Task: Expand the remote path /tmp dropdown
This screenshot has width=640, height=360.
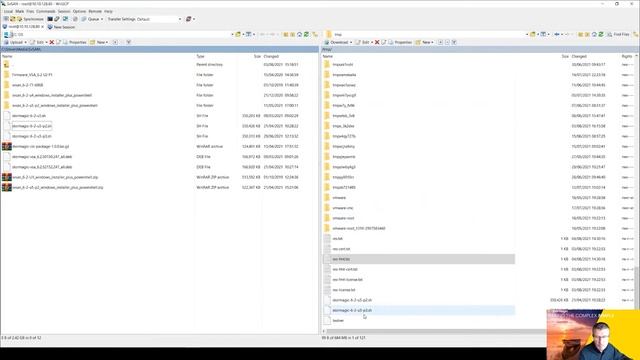Action: (x=527, y=35)
